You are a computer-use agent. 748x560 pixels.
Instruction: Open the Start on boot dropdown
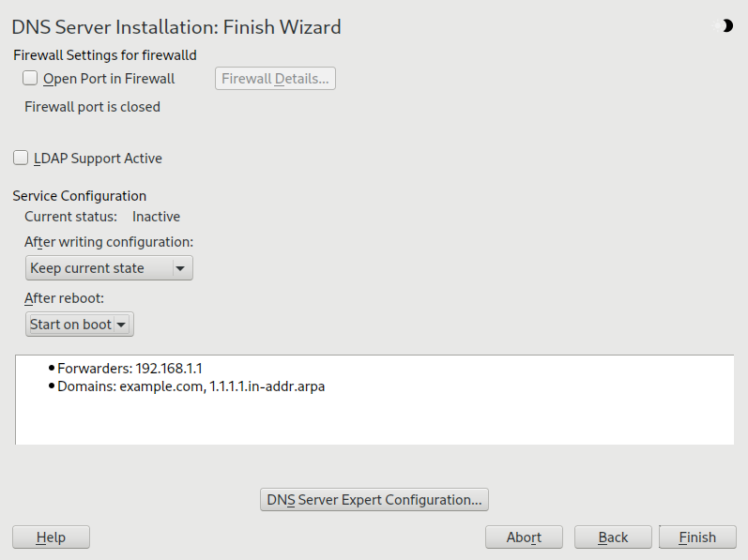coord(80,325)
